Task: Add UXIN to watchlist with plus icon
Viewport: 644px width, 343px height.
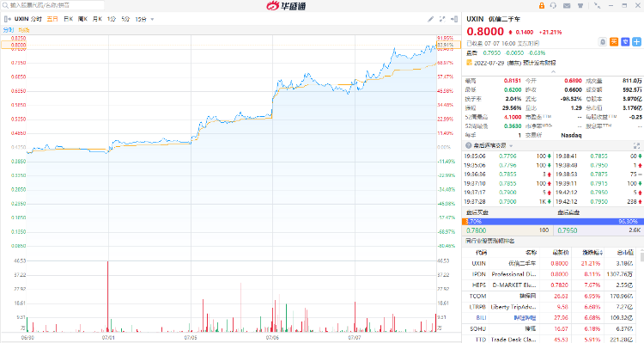Action: click(x=636, y=41)
